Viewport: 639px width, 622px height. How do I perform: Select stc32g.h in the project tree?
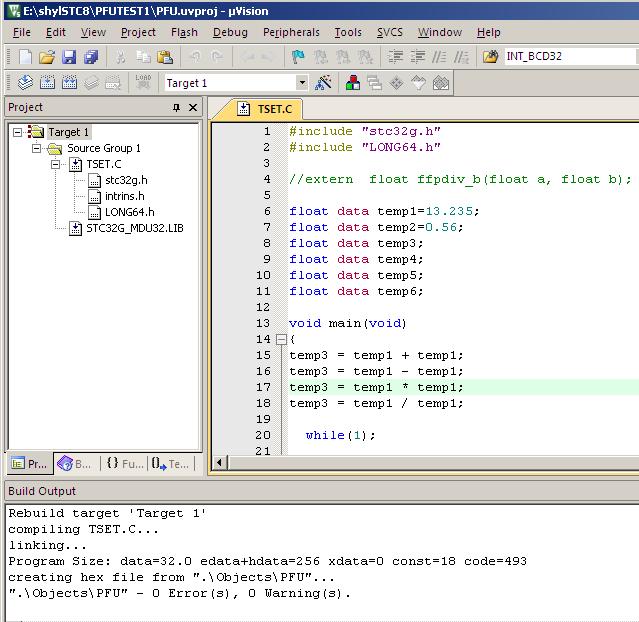pyautogui.click(x=126, y=180)
